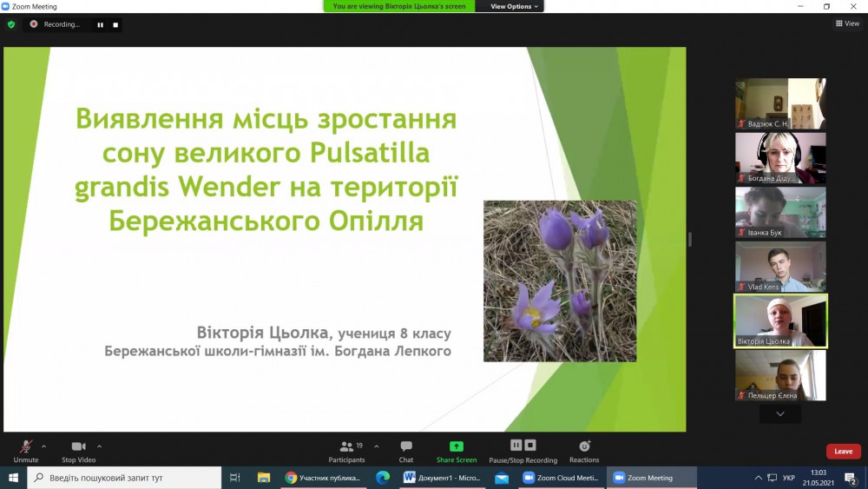Expand audio options arrow next to Unmute
This screenshot has height=489, width=868.
43,446
